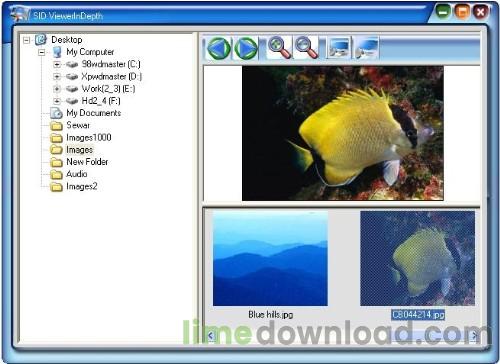500x364 pixels.
Task: Click the thumbnail strip right scroll arrow
Action: click(474, 335)
